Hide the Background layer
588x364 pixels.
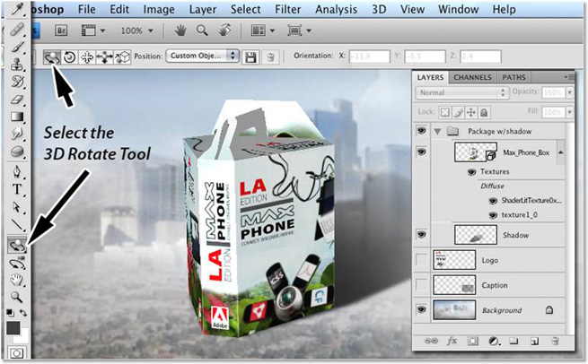(422, 309)
